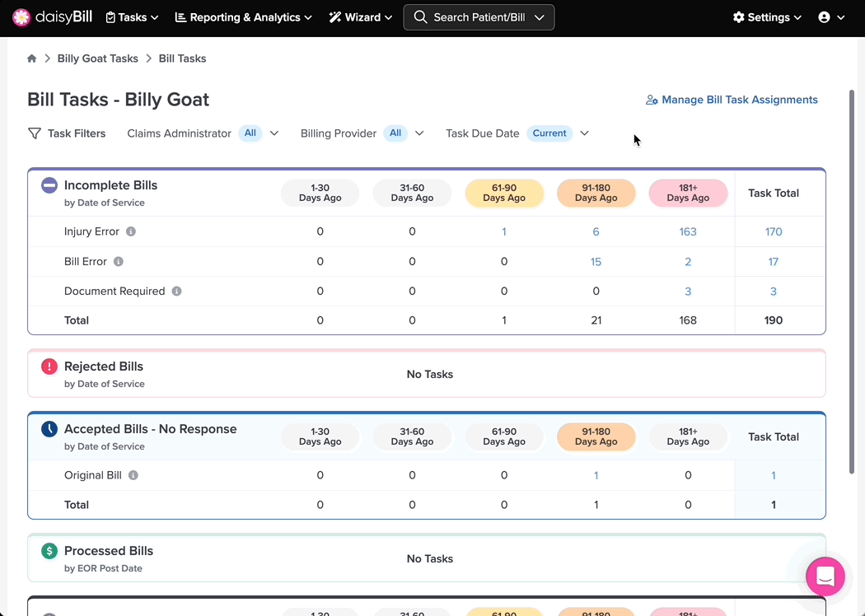Open the Wizard menu

(x=361, y=17)
